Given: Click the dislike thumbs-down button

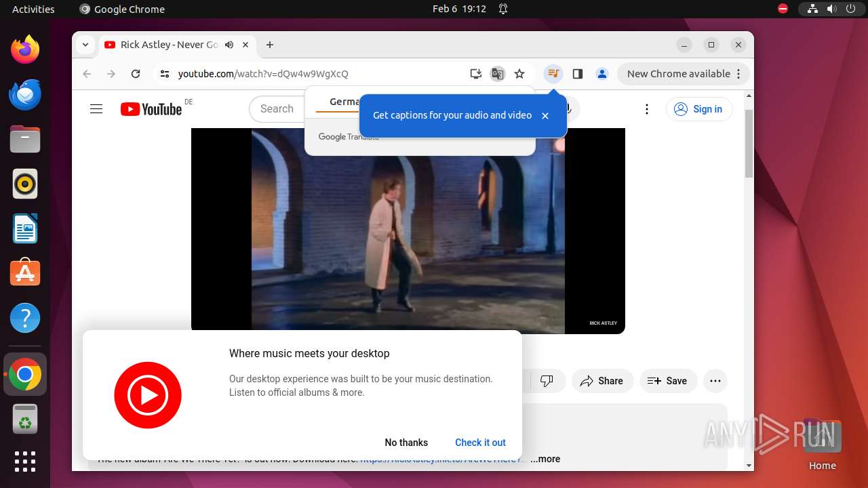Looking at the screenshot, I should coord(547,381).
